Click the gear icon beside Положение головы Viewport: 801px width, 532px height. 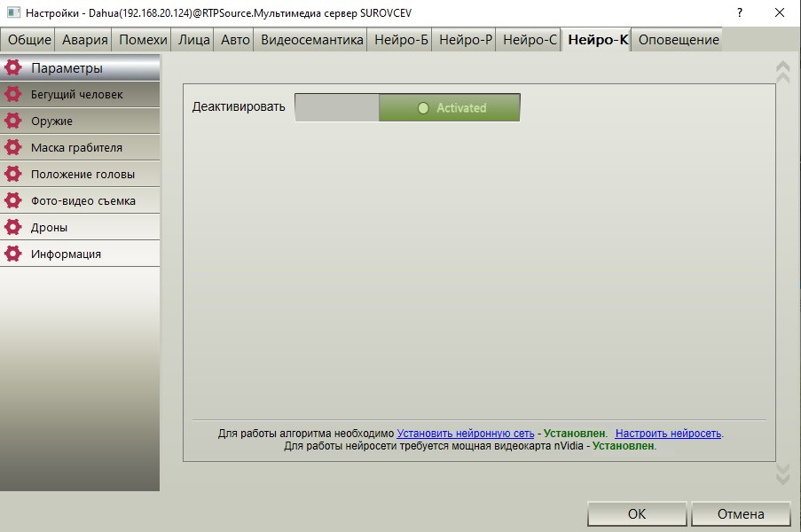[x=12, y=174]
